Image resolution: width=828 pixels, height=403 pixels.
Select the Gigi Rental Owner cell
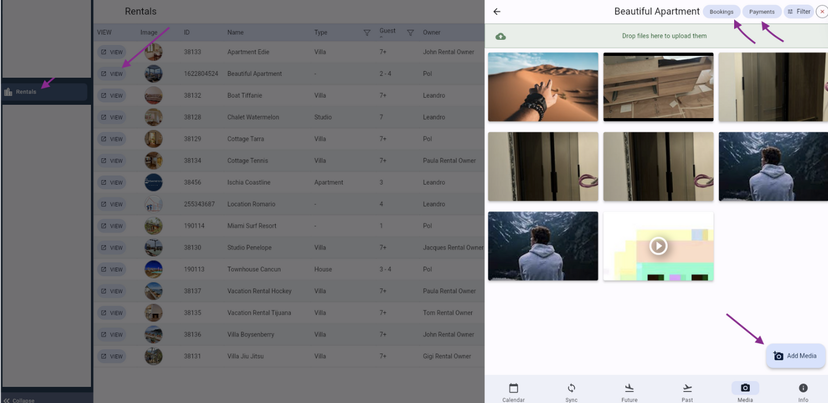pyautogui.click(x=447, y=357)
